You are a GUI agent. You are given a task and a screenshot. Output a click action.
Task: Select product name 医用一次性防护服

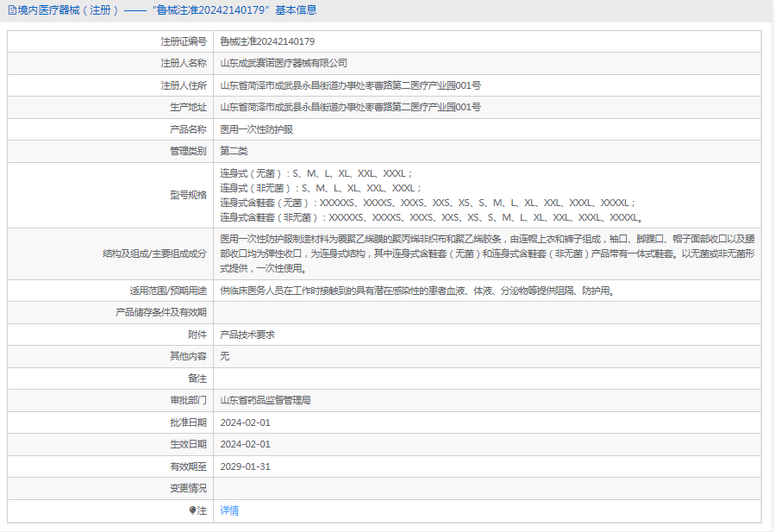(257, 129)
